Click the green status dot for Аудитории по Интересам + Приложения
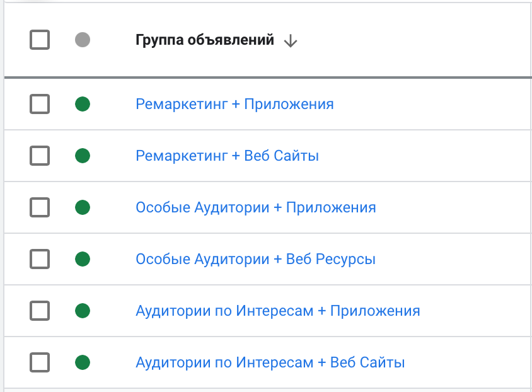Image resolution: width=532 pixels, height=392 pixels. pos(82,311)
